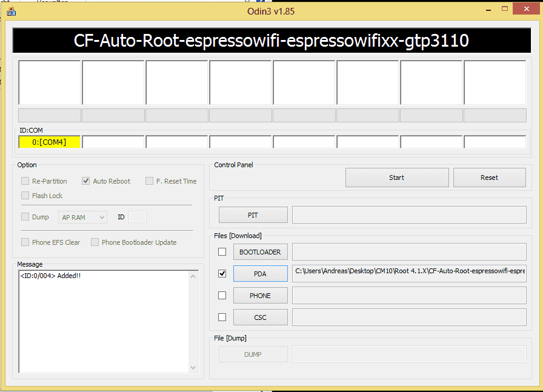Viewport: 543px width, 392px height.
Task: Click the PHONE file path field
Action: point(409,296)
